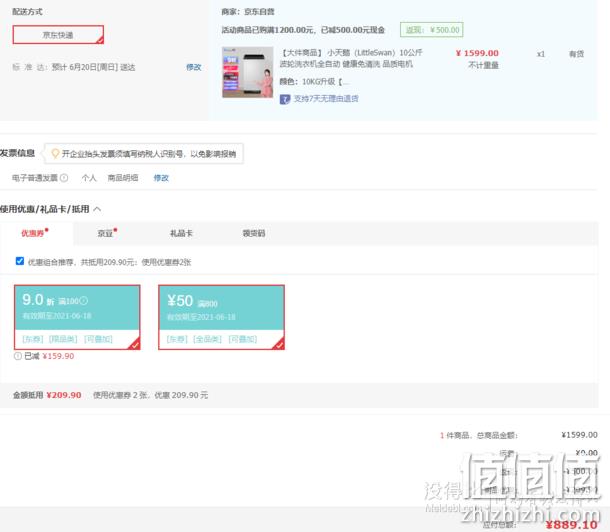
Task: Switch to the 优惠券 tab
Action: [x=35, y=233]
